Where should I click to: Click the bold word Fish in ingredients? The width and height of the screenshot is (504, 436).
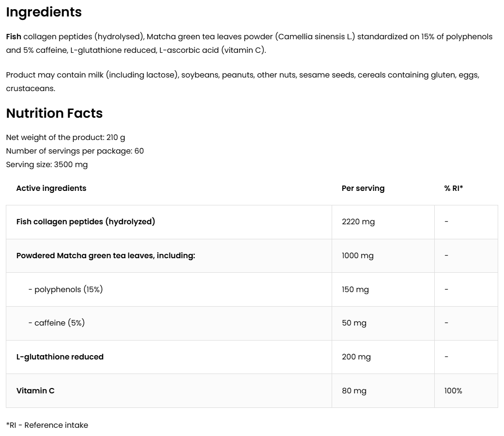[14, 37]
